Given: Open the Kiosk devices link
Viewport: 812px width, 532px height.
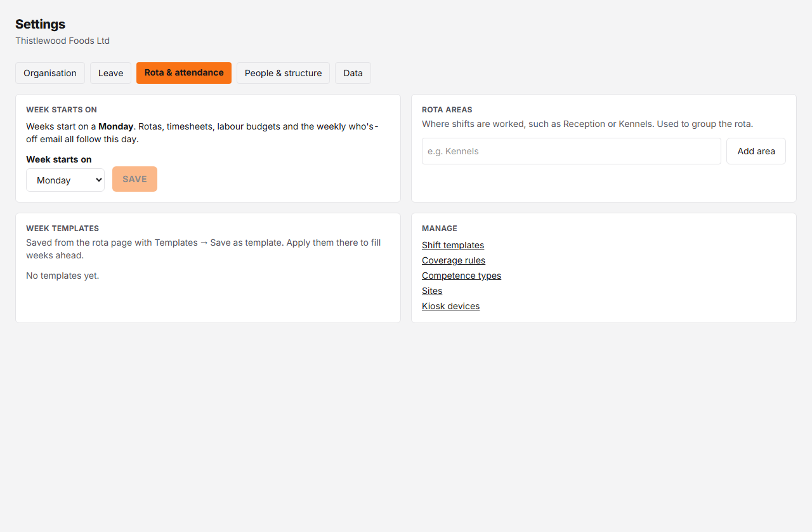Looking at the screenshot, I should 450,306.
